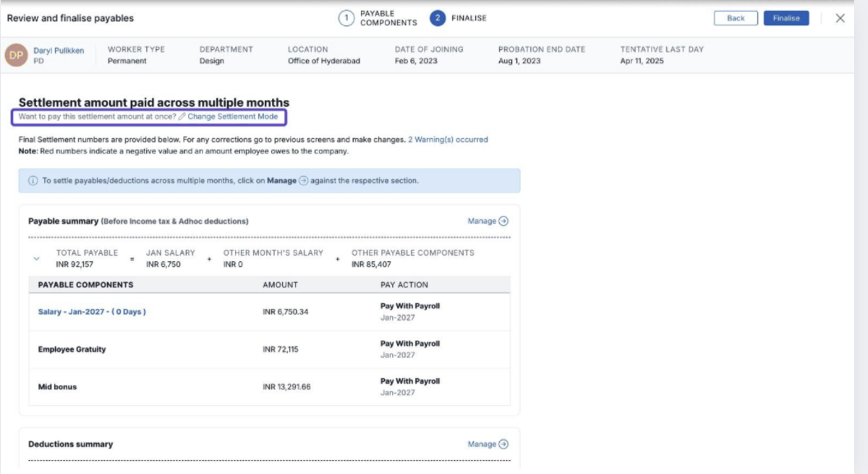Collapse the Total Payable breakdown chevron
Screen dimensions: 868x474
[x=36, y=258]
